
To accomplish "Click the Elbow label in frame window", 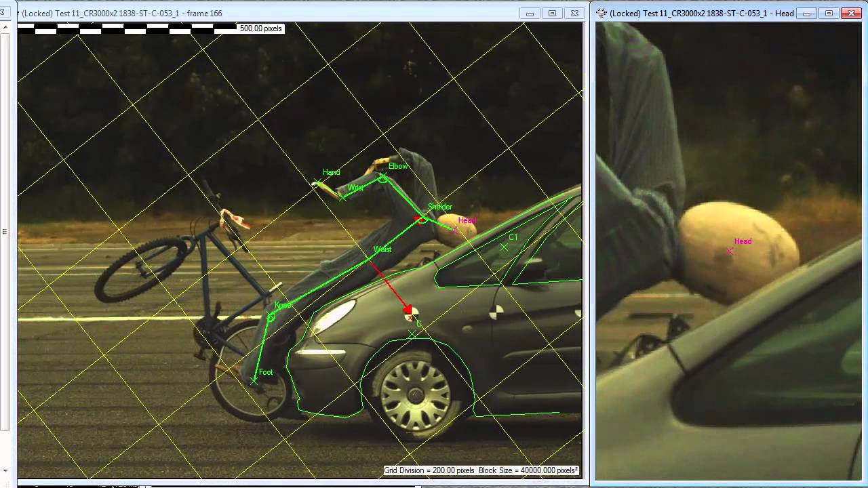I will coord(398,166).
